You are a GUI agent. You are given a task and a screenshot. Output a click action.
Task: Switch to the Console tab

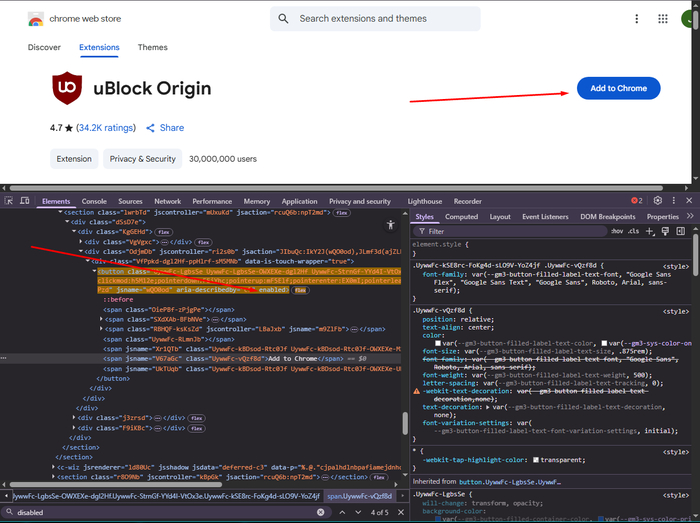[94, 202]
